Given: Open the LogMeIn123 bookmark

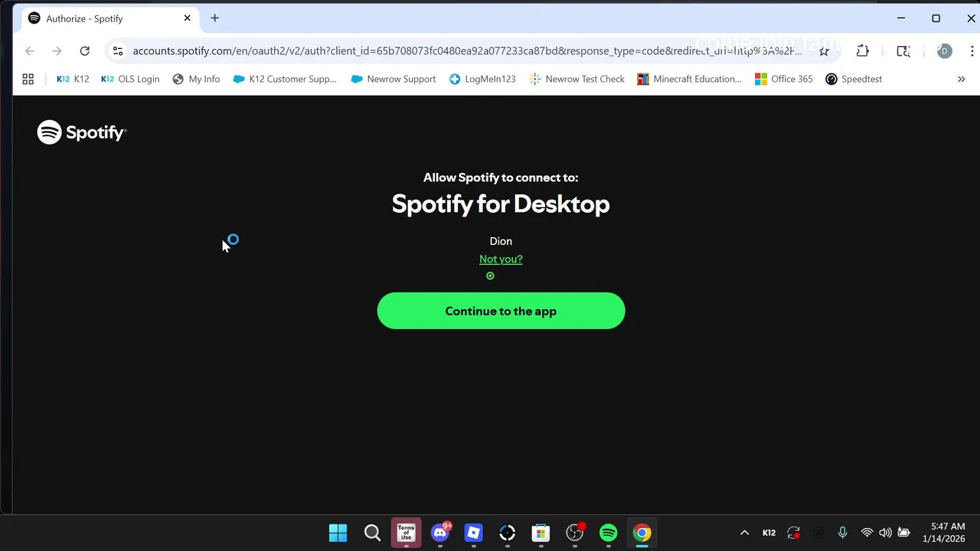Looking at the screenshot, I should [482, 79].
